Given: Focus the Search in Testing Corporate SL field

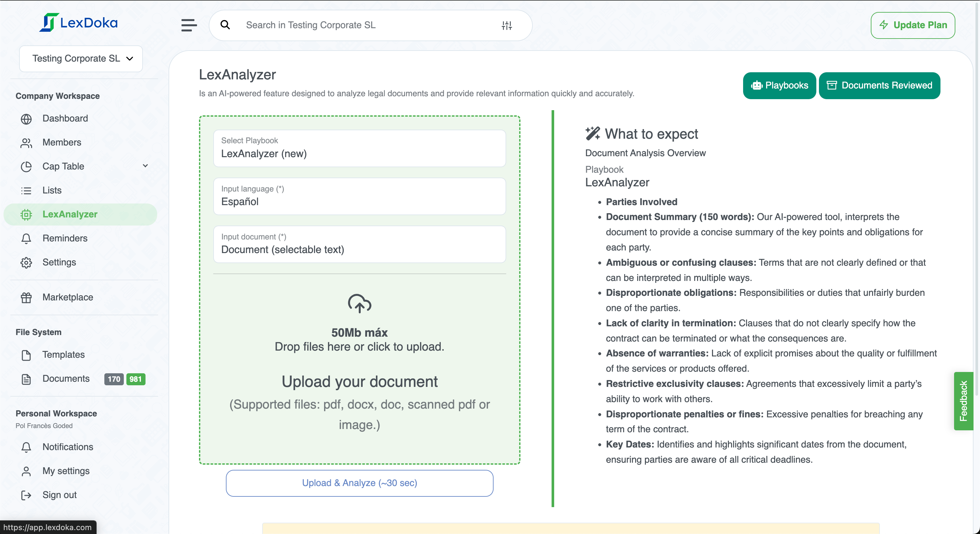Looking at the screenshot, I should (x=371, y=25).
